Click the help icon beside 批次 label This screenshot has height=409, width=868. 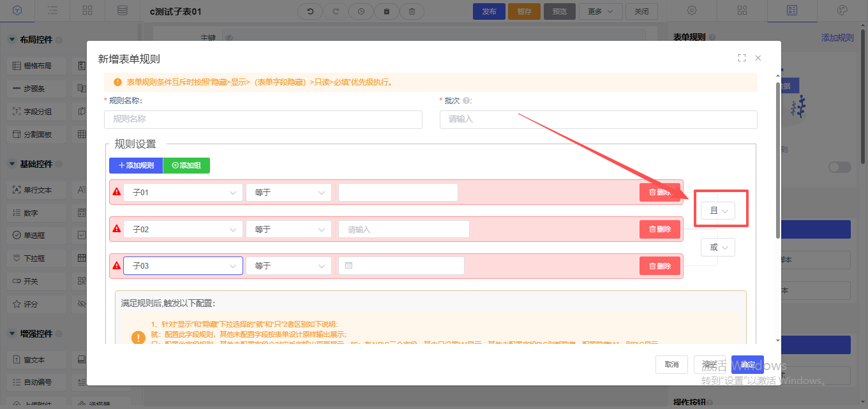tap(467, 101)
